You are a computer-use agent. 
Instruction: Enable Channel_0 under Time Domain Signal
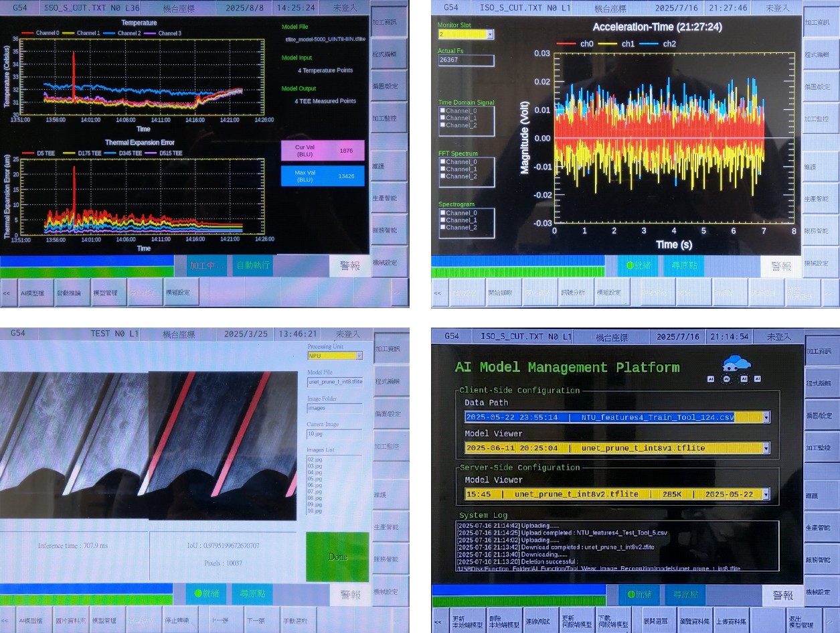442,111
